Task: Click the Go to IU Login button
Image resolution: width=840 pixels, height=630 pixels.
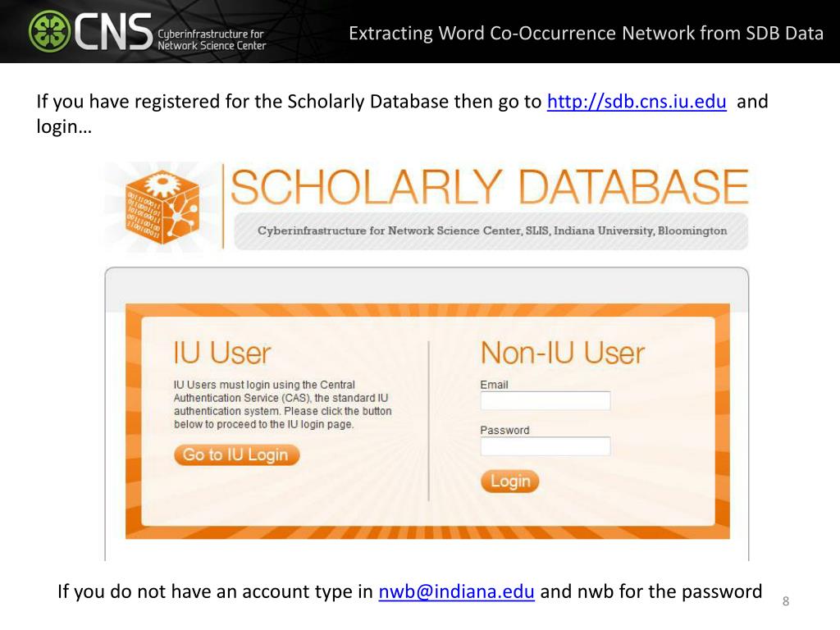Action: point(236,454)
